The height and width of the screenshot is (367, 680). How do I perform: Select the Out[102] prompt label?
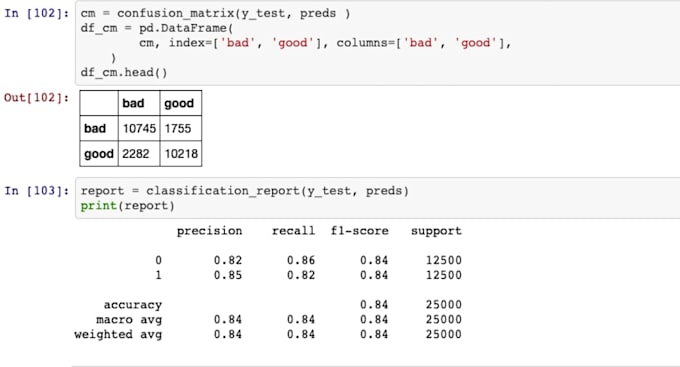(36, 98)
